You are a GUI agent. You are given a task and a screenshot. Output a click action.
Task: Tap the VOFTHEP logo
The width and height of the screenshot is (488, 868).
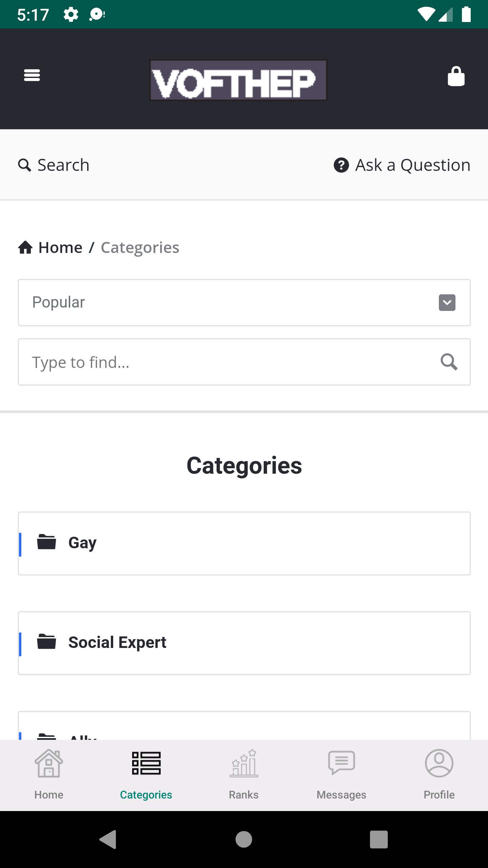tap(238, 80)
